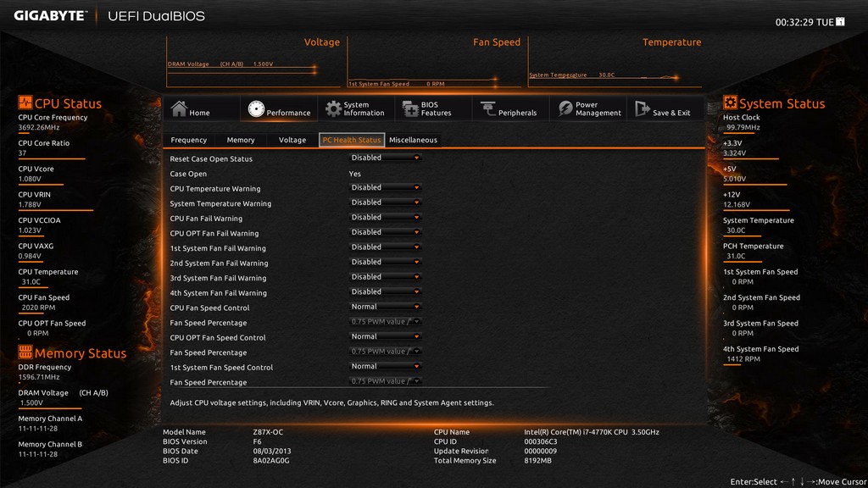The height and width of the screenshot is (488, 868).
Task: Click the Case Open label
Action: (188, 174)
